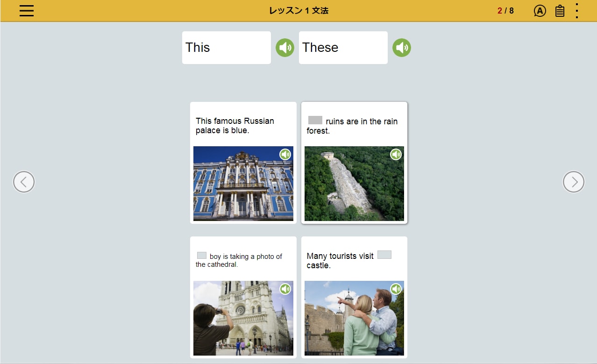The image size is (597, 364).
Task: Select the "This" answer word tile
Action: pyautogui.click(x=226, y=48)
